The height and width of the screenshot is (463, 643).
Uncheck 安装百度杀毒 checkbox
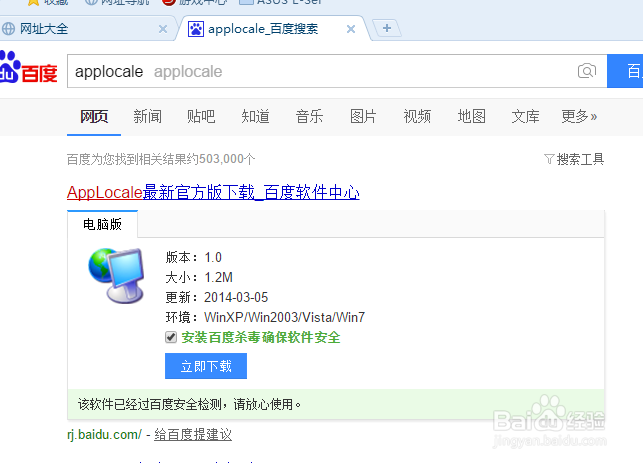click(x=171, y=338)
